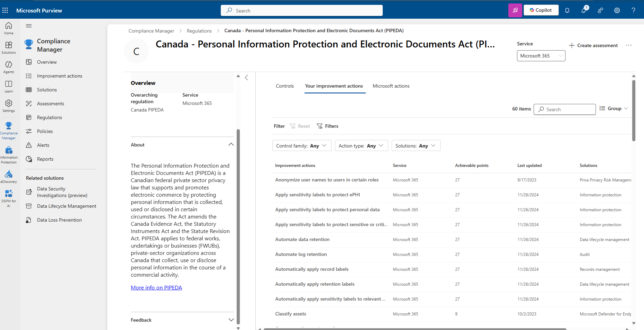Open Policies in navigation

(x=45, y=131)
